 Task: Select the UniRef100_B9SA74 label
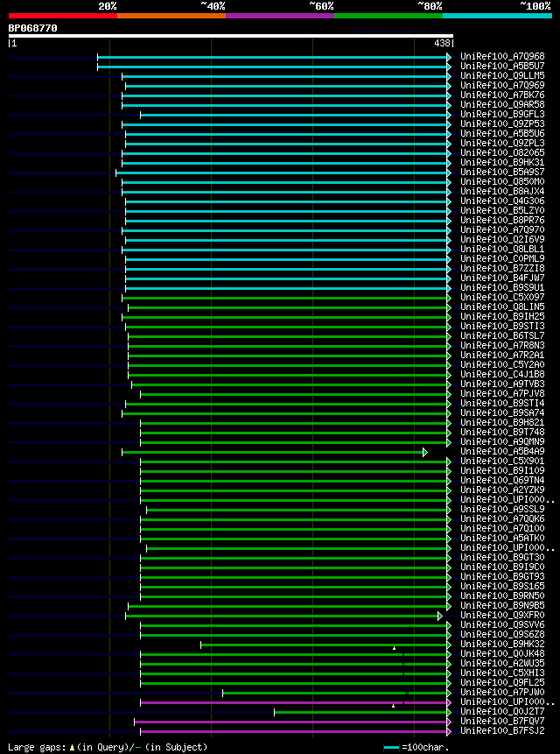tap(502, 413)
